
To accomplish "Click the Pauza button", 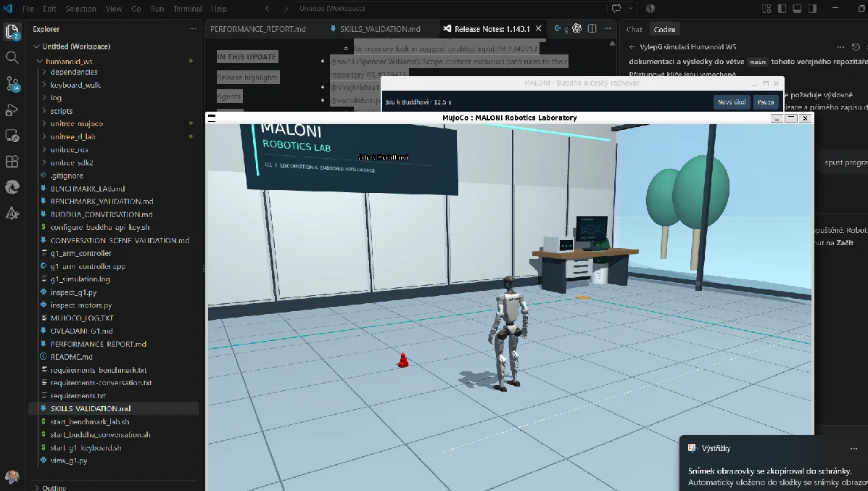I will tap(766, 102).
